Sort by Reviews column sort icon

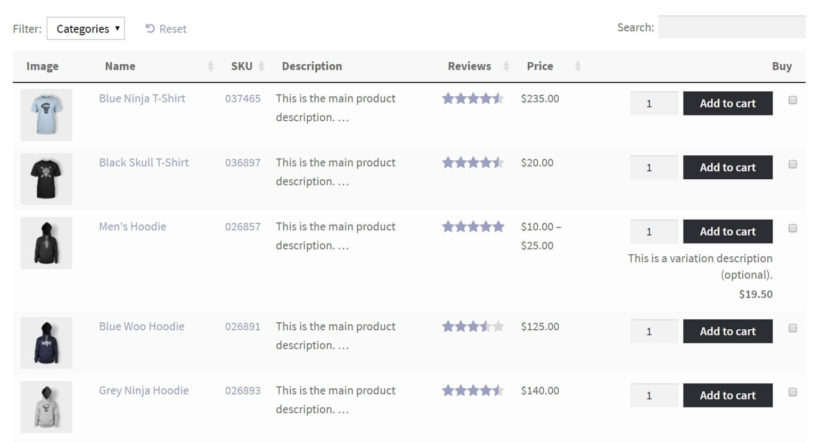[x=506, y=67]
